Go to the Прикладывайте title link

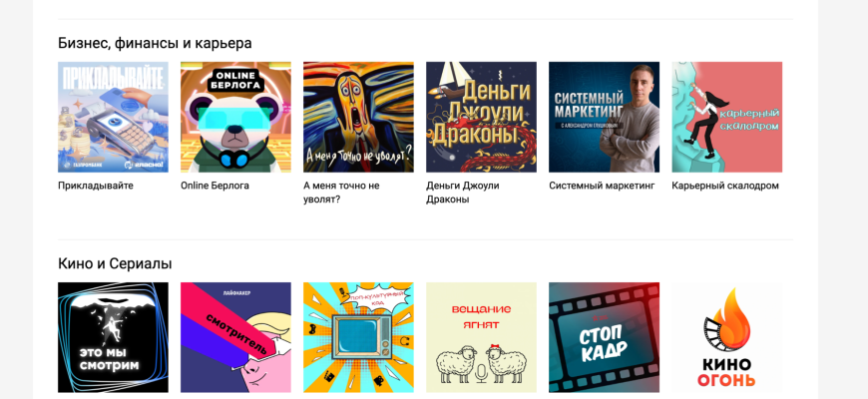click(96, 186)
